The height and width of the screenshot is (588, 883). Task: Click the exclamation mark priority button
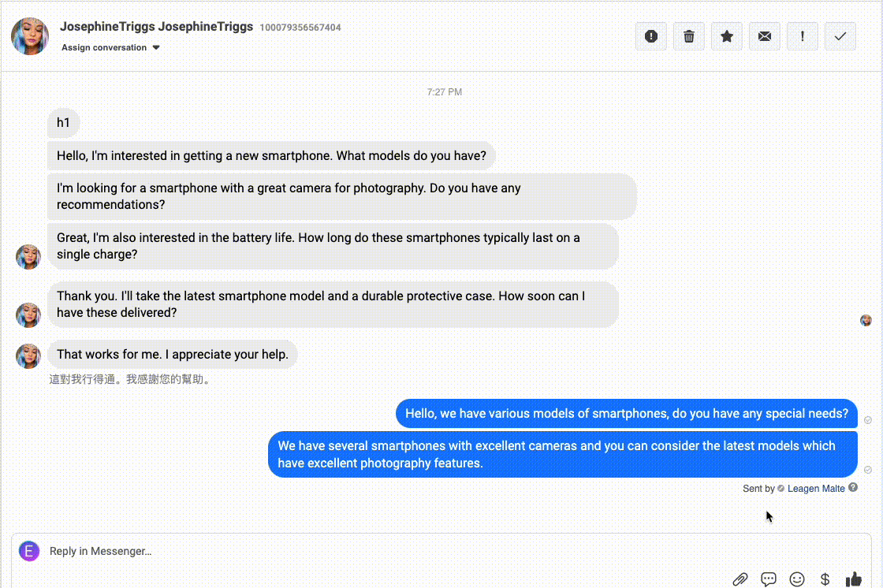(x=802, y=36)
